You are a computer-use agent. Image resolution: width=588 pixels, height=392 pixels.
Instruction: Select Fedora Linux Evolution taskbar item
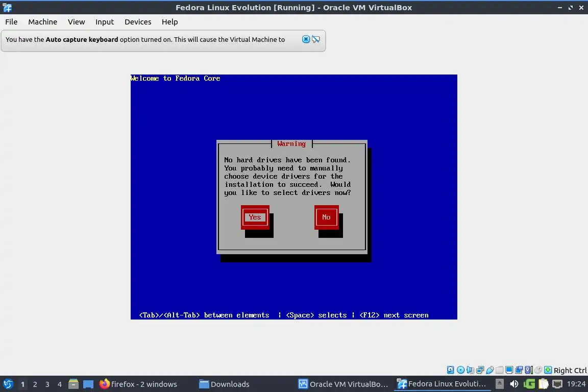442,384
